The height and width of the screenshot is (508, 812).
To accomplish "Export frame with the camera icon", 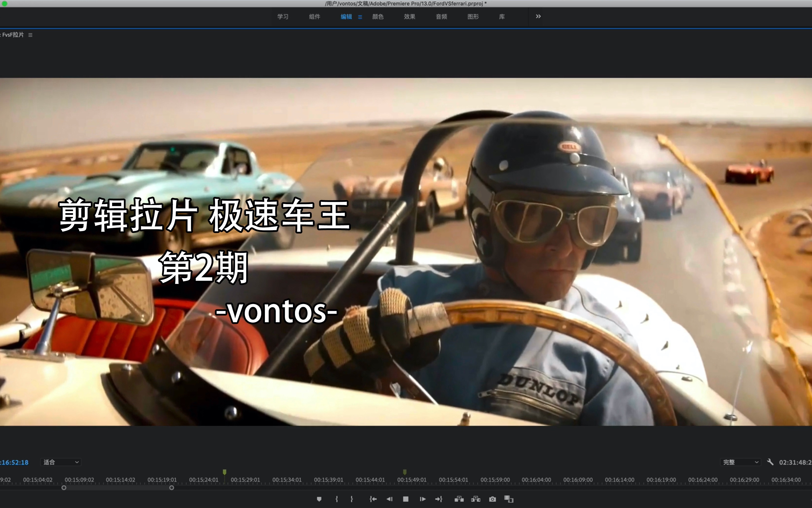I will click(492, 499).
